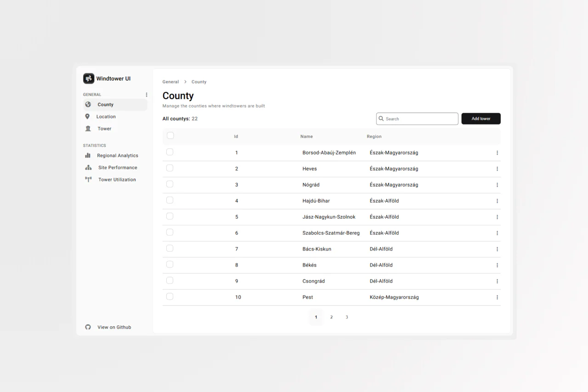
Task: Open the General section kebab menu
Action: (x=147, y=95)
